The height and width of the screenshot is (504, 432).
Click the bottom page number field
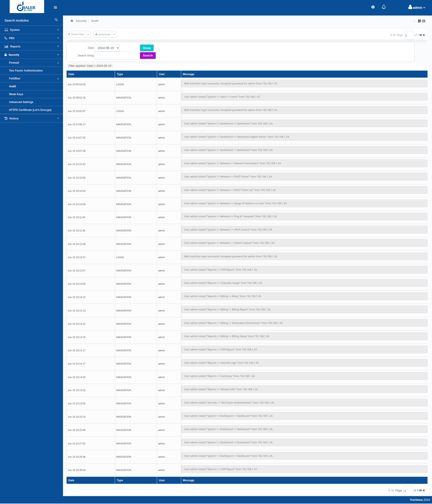pos(408,491)
